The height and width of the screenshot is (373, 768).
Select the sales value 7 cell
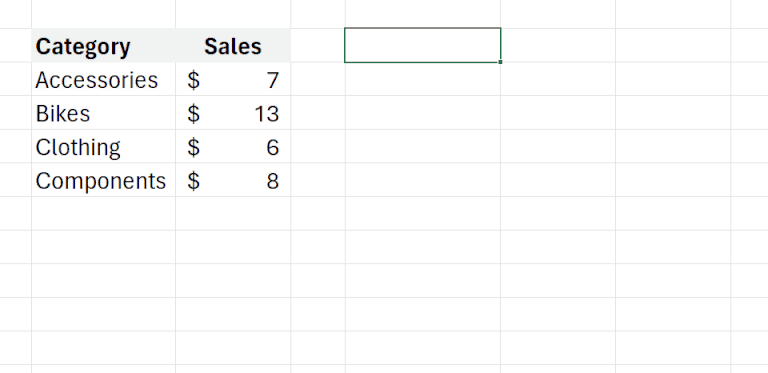(233, 79)
